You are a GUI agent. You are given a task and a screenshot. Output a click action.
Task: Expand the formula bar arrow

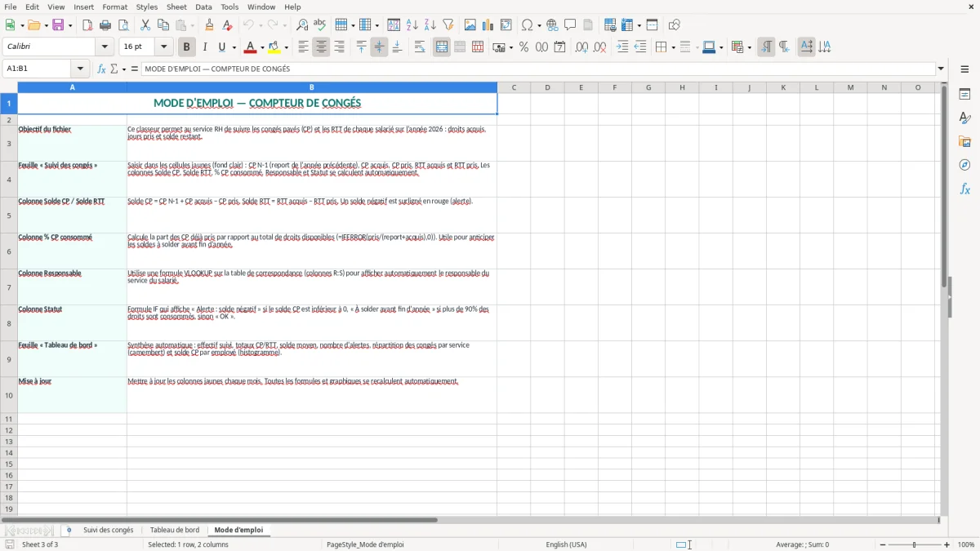pos(941,69)
